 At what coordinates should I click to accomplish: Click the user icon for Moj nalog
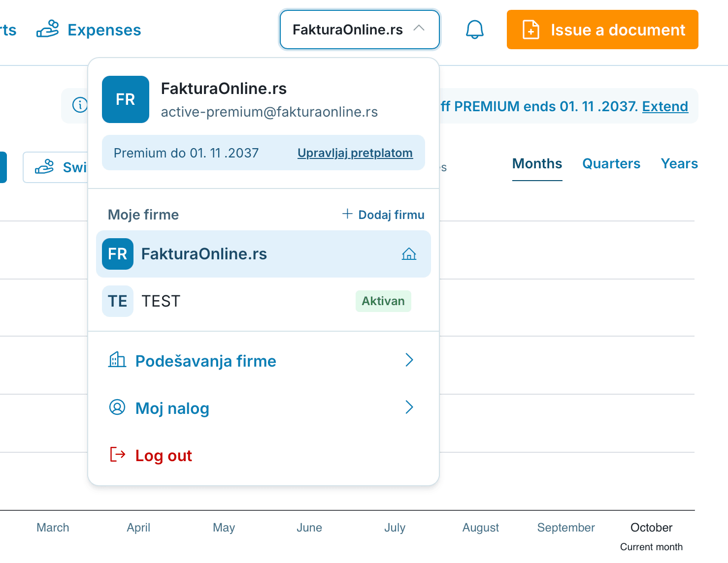coord(117,407)
